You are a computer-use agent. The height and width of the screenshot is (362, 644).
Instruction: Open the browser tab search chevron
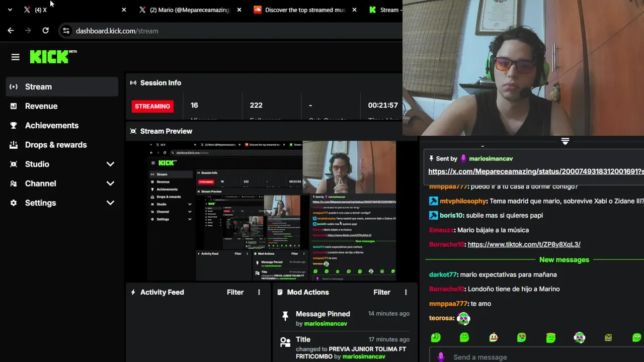coord(10,10)
